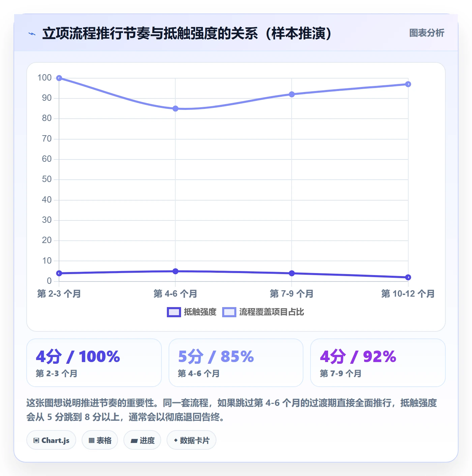This screenshot has height=476, width=472.
Task: Open the 5分 / 85% data card
Action: (236, 363)
